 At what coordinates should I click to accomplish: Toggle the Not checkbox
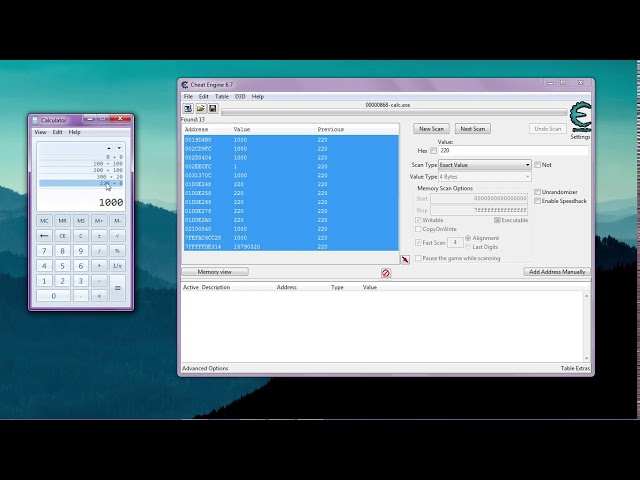pyautogui.click(x=538, y=165)
